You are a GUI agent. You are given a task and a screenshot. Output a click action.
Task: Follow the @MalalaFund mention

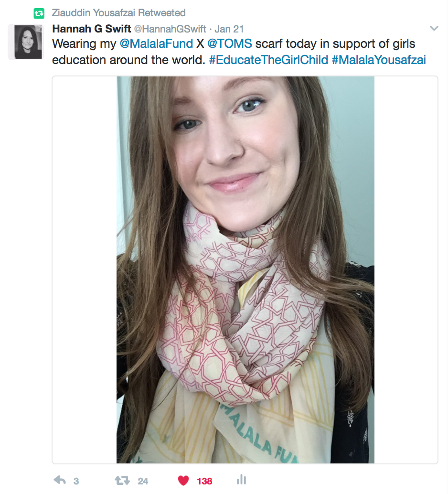(x=156, y=43)
